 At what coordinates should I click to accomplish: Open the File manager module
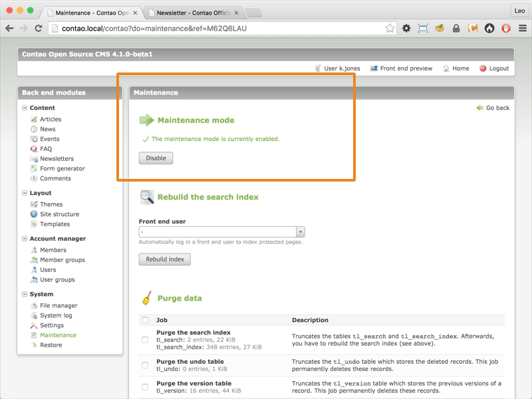(59, 305)
